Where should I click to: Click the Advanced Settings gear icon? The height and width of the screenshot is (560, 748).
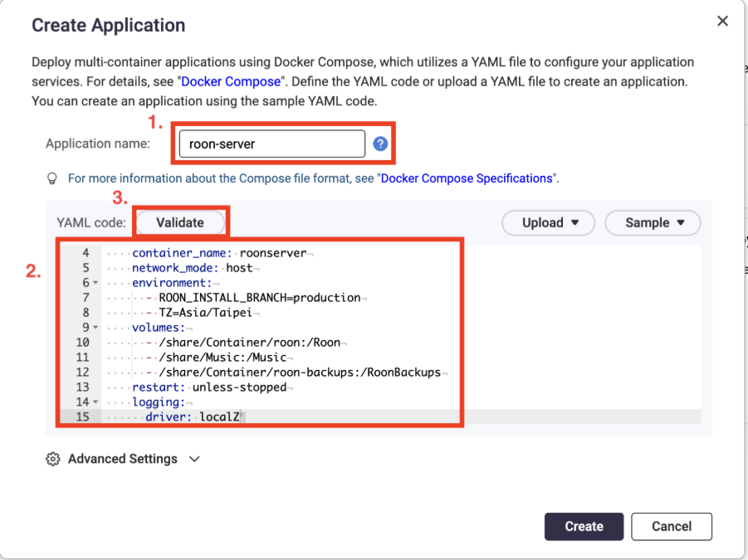[53, 459]
